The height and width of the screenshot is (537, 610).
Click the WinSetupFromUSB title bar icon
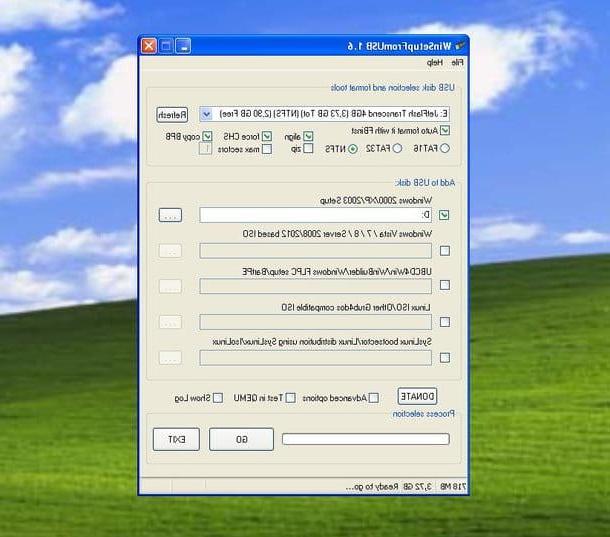coord(460,46)
